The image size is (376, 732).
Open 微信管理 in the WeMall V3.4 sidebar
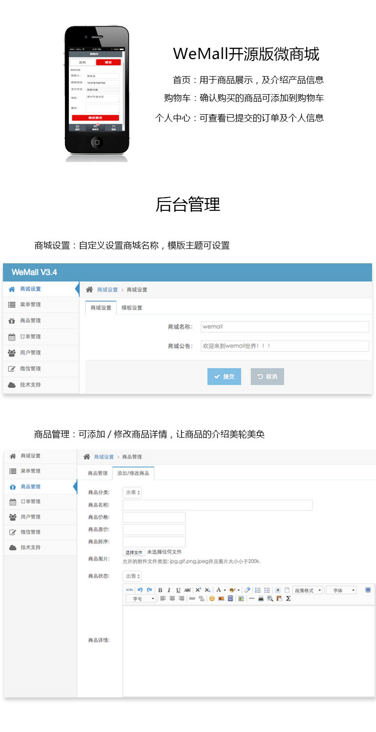[40, 368]
